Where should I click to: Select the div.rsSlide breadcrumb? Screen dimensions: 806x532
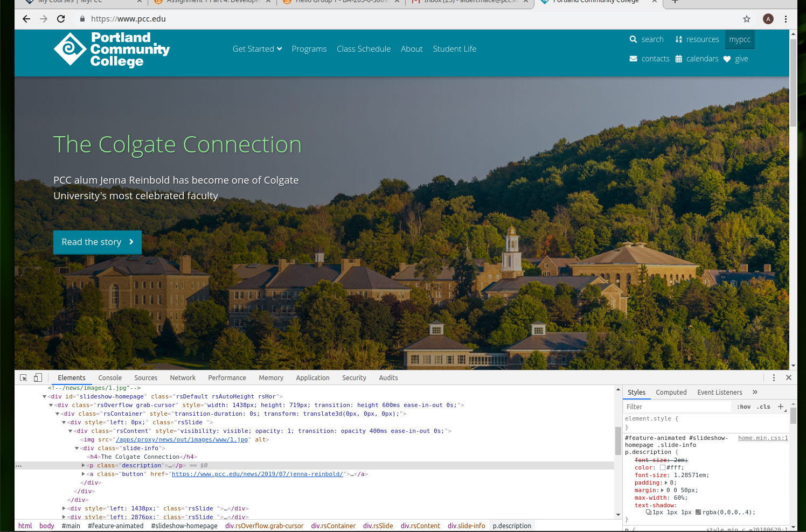coord(378,526)
